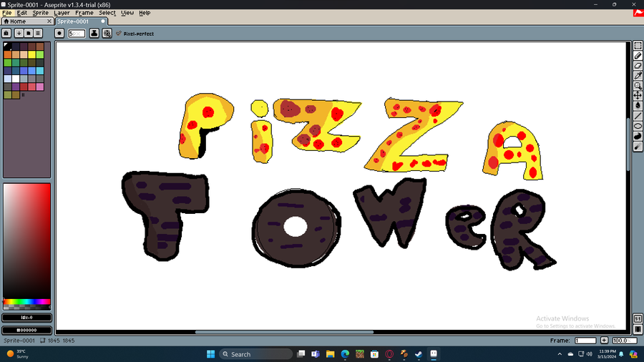Pick the orange palette swatch
Screen dimensions: 644x362
click(x=7, y=54)
